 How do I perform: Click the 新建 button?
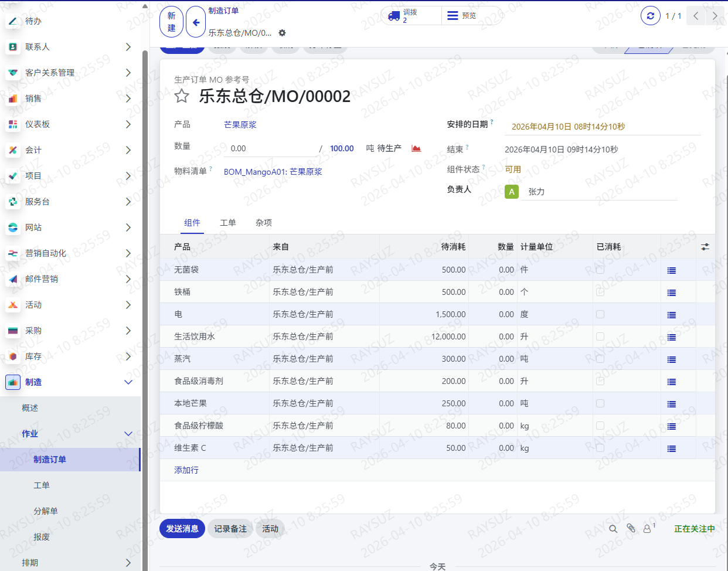pyautogui.click(x=172, y=22)
